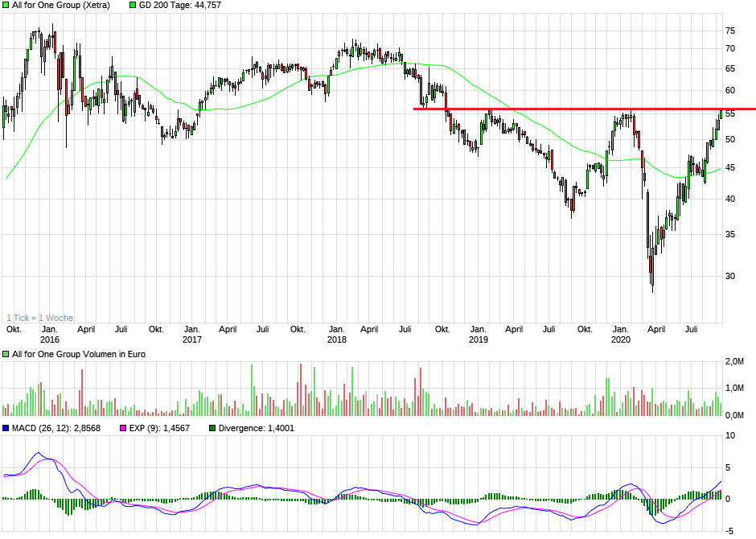
Task: Click the pink EXP (9) legend square
Action: [123, 428]
